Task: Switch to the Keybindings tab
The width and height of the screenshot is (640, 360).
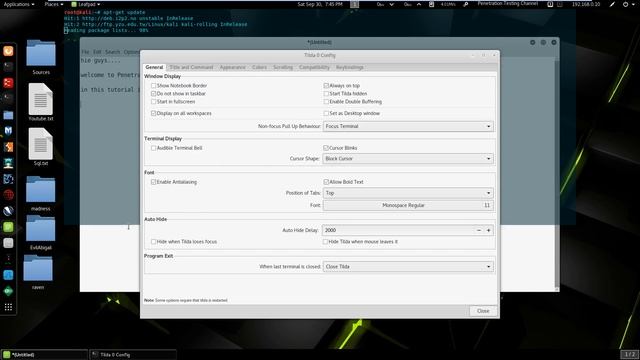Action: click(350, 67)
